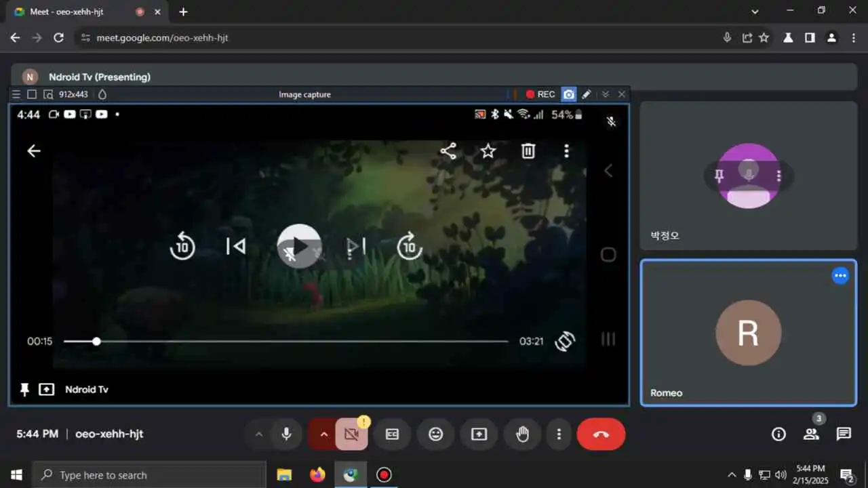Open meeting details info icon
Viewport: 868px width, 488px height.
click(778, 434)
